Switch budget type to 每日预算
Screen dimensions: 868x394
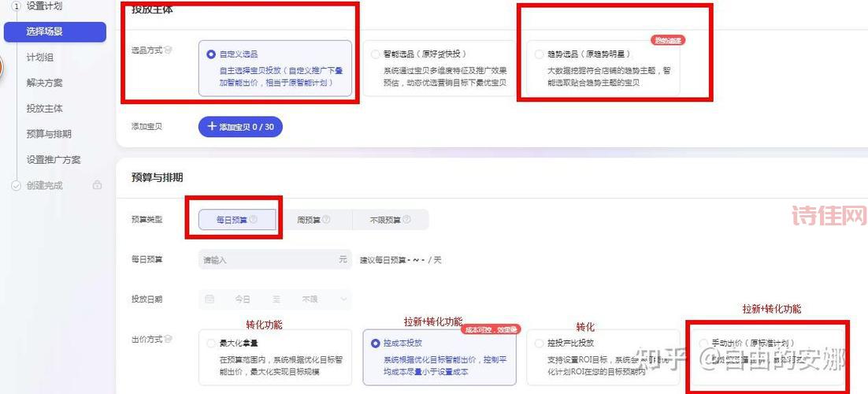[x=237, y=219]
